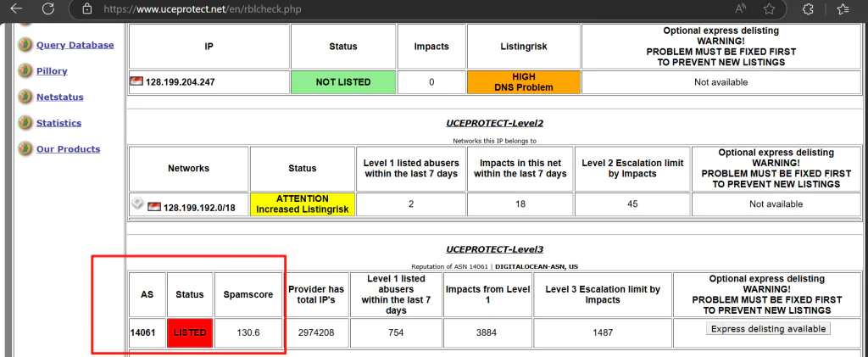Click the padlock site info icon
Viewport: 868px width, 357px height.
tap(86, 8)
